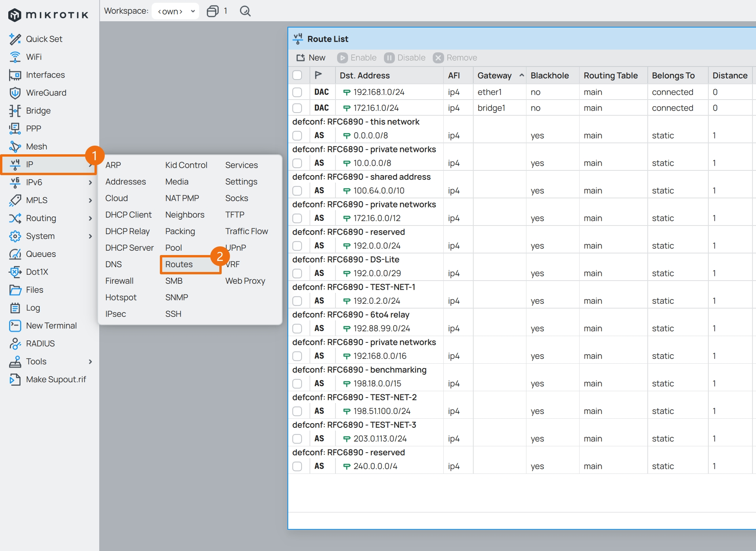Screen dimensions: 756x551
Task: Click the search magnifier icon in top bar
Action: [245, 11]
